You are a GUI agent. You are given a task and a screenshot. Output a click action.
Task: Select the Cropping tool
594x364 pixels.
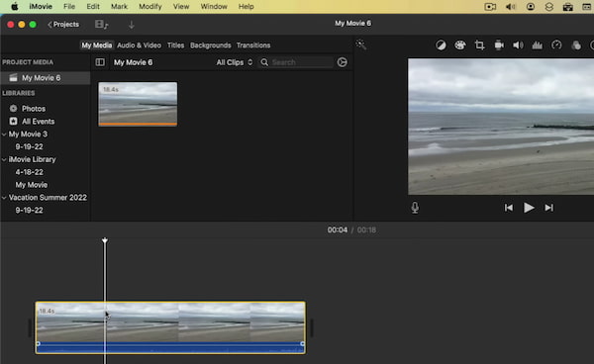(479, 45)
